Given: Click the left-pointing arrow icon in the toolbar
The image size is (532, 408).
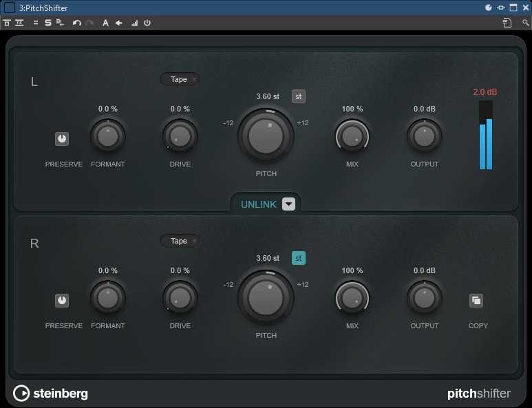Looking at the screenshot, I should point(119,23).
